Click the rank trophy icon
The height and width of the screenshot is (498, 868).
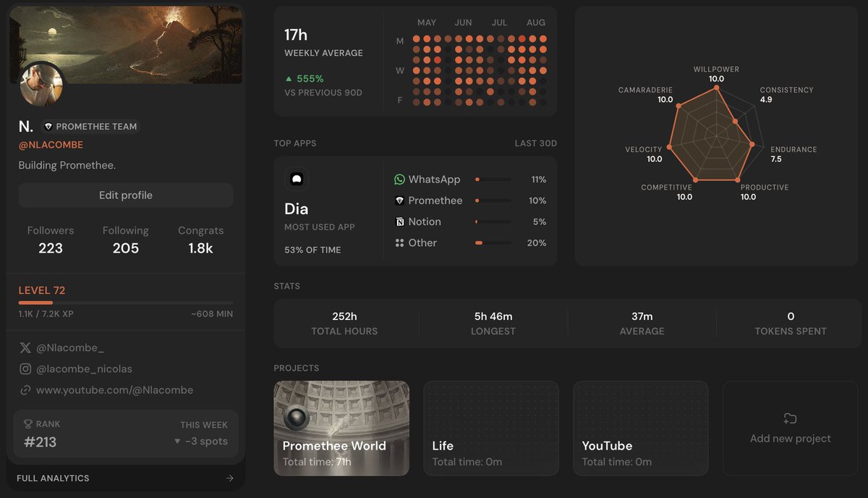click(28, 424)
